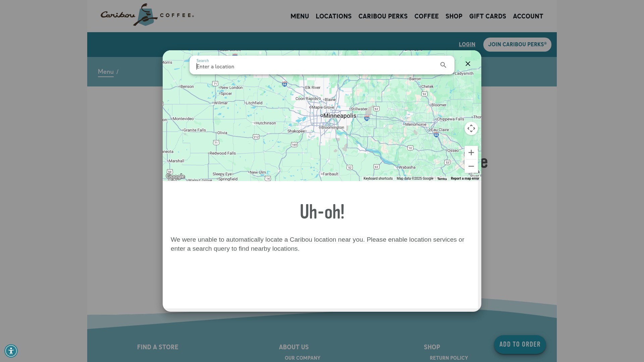Screen dimensions: 644x362
Task: Click the Minneapolis label on map
Action: pyautogui.click(x=339, y=116)
